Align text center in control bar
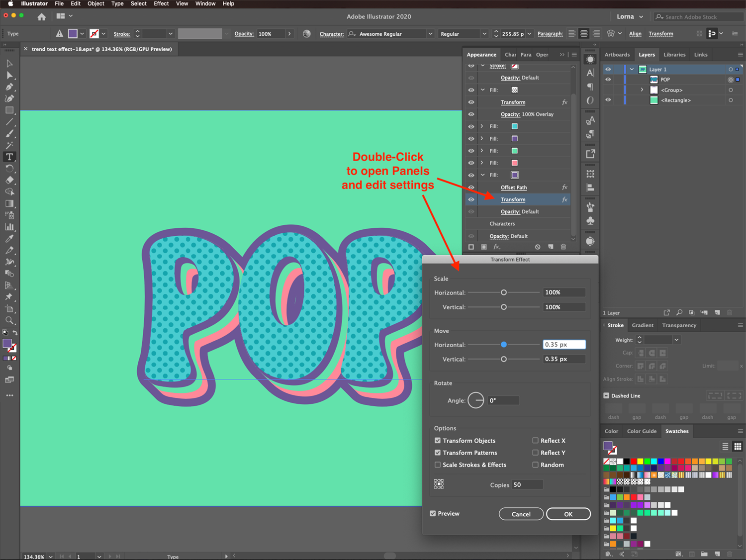 coord(584,34)
